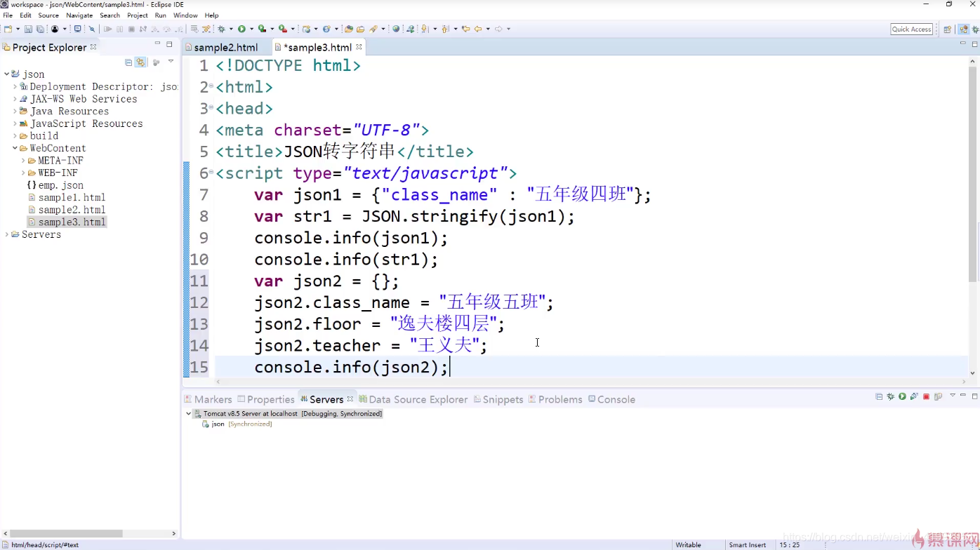Switch to the Java EE perspective icon
Screen dimensions: 980x550
(x=964, y=29)
